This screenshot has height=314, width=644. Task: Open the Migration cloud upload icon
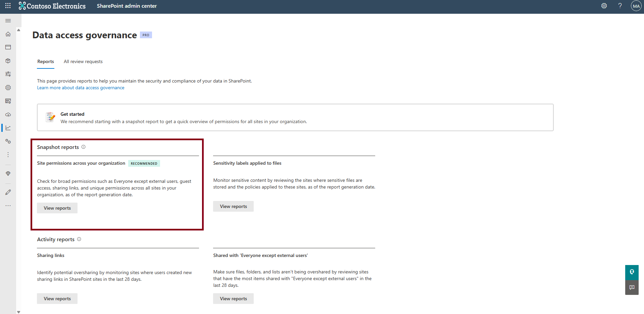[8, 115]
